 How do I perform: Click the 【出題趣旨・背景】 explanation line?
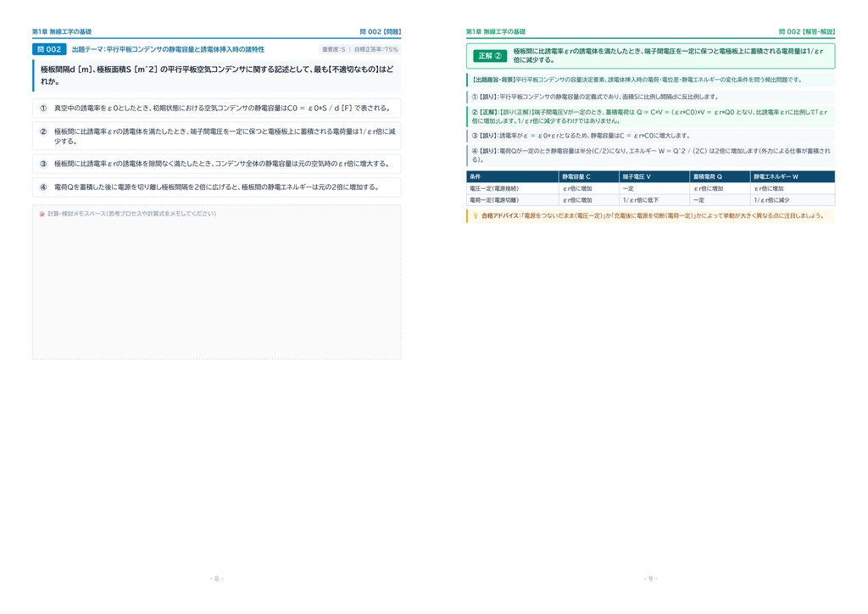tap(650, 80)
